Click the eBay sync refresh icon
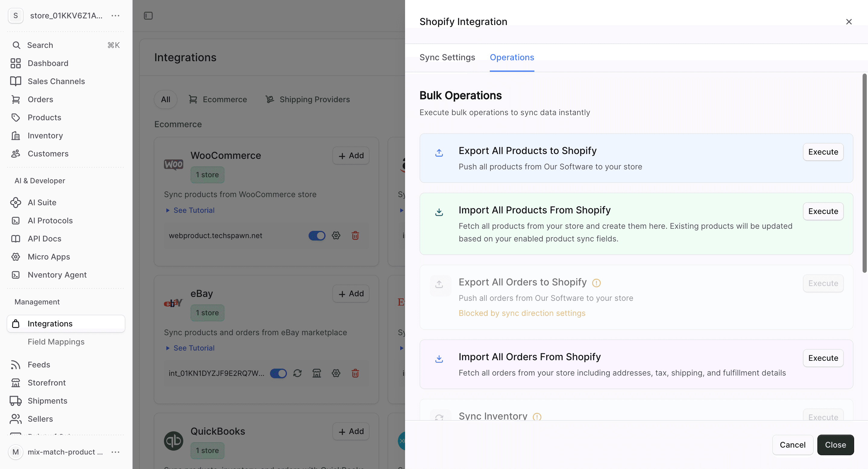868x469 pixels. click(297, 373)
